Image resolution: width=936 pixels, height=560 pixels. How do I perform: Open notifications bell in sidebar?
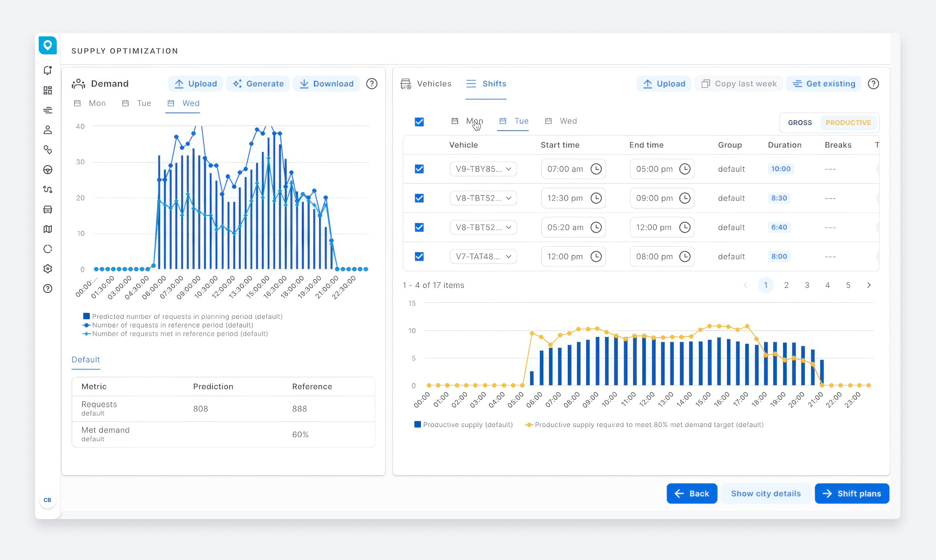tap(48, 70)
